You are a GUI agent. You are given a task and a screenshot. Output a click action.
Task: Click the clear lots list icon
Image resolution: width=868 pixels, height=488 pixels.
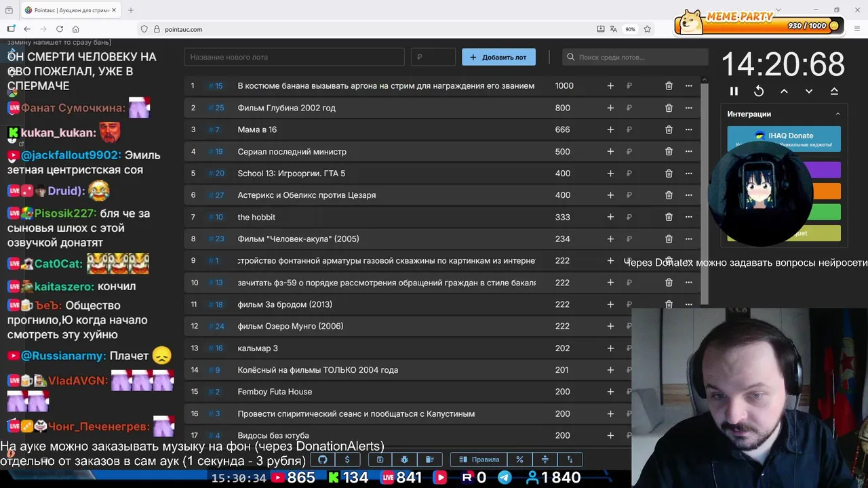pos(430,460)
